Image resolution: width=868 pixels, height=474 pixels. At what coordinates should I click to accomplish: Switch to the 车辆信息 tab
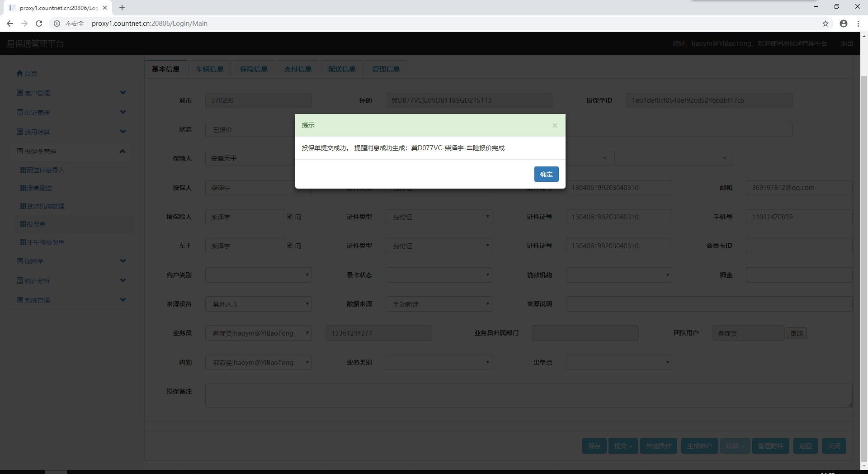tap(210, 69)
